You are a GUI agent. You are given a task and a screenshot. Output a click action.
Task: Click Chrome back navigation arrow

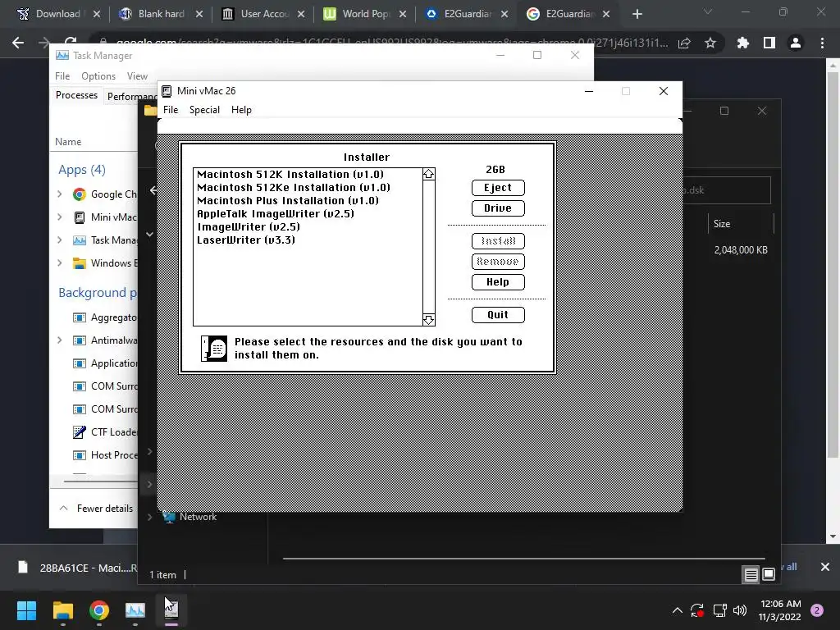(x=18, y=43)
